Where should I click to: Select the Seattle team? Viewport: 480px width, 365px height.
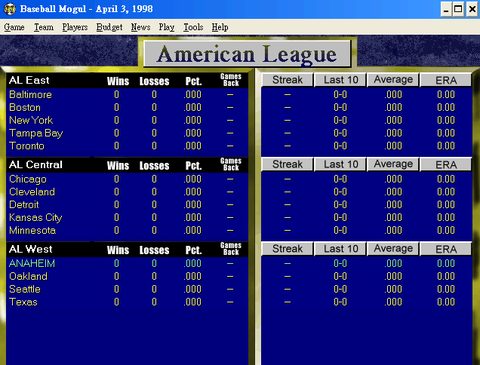[x=25, y=289]
